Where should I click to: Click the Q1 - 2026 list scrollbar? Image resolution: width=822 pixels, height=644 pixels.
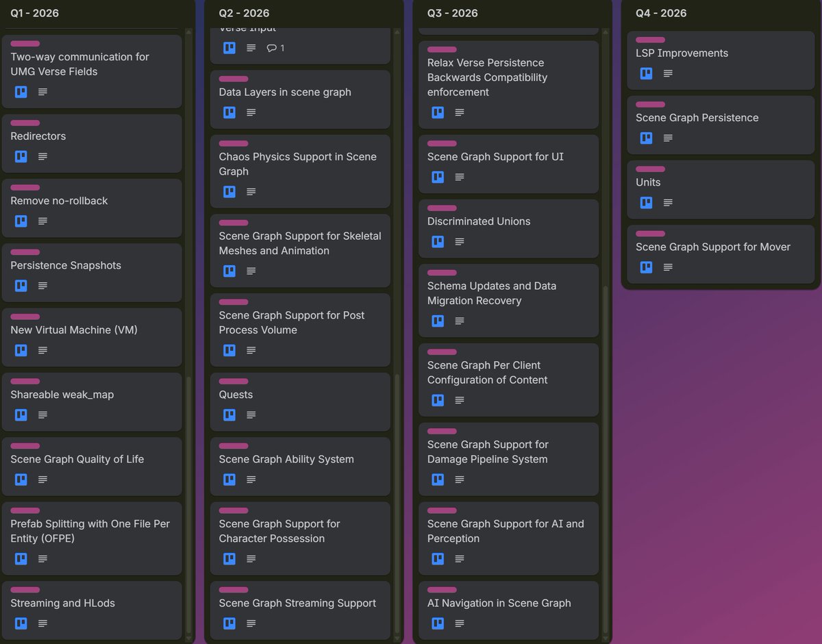point(189,504)
